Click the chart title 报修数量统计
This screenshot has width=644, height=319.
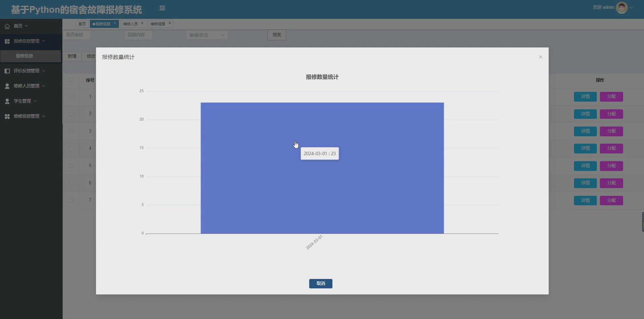coord(322,77)
